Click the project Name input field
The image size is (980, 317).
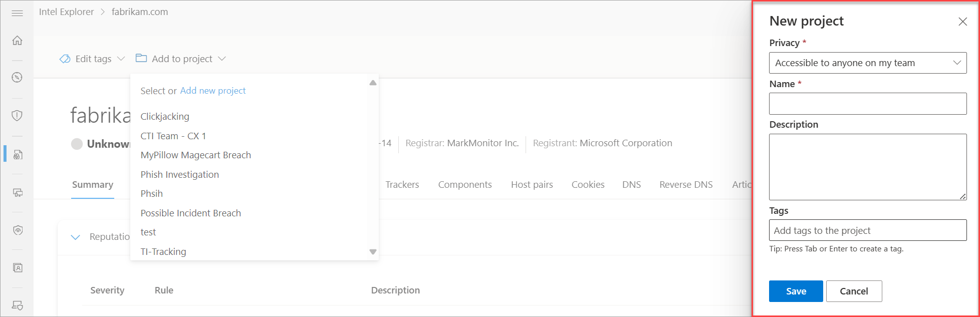pyautogui.click(x=868, y=104)
